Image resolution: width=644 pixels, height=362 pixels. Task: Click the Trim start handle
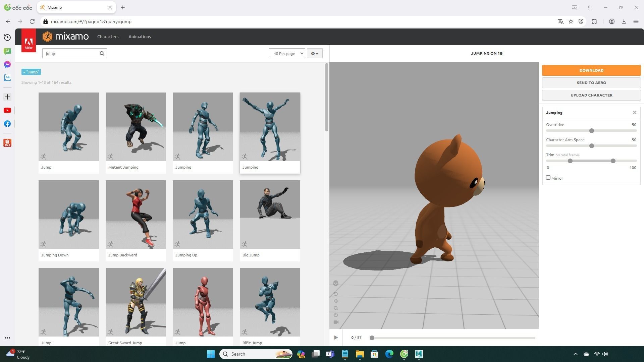pyautogui.click(x=570, y=161)
